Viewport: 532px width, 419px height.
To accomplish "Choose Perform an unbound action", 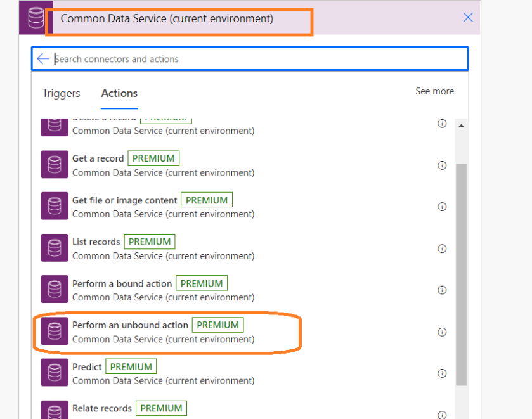I will (130, 325).
